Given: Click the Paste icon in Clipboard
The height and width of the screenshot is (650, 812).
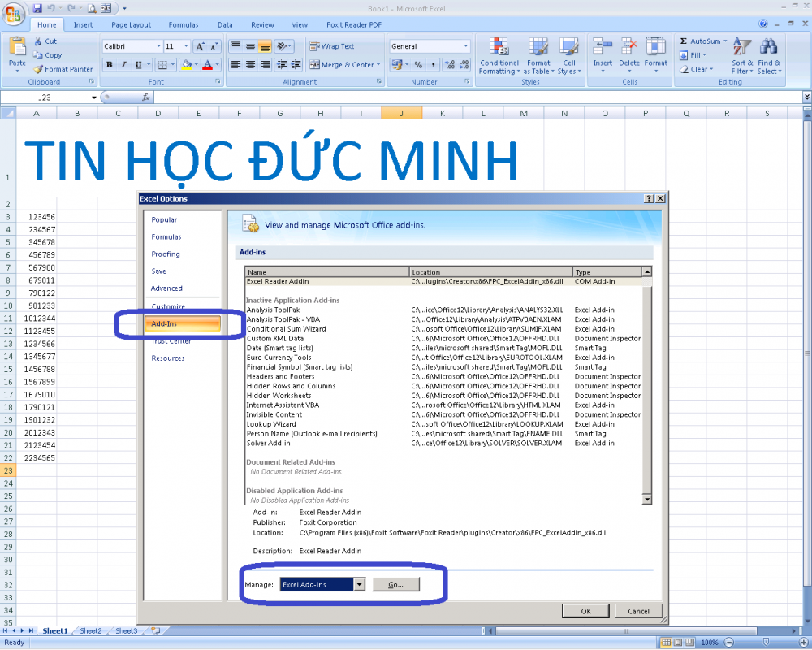Looking at the screenshot, I should pos(17,46).
